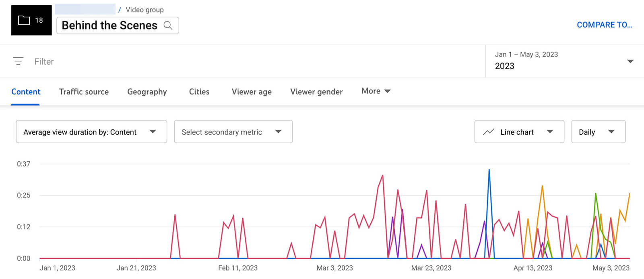The image size is (644, 279).
Task: Click the line chart icon in chart type selector
Action: coord(489,132)
